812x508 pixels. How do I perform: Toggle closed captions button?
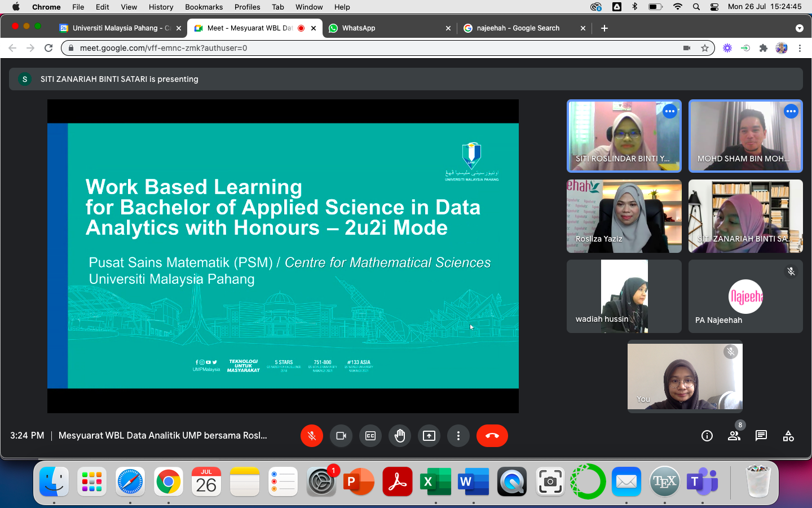(370, 436)
